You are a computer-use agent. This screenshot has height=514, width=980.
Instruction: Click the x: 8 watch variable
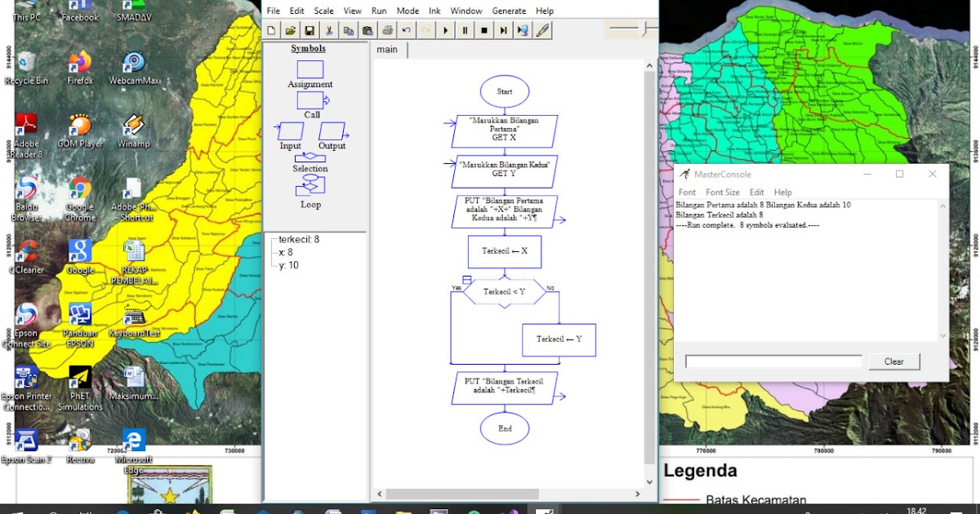[285, 252]
